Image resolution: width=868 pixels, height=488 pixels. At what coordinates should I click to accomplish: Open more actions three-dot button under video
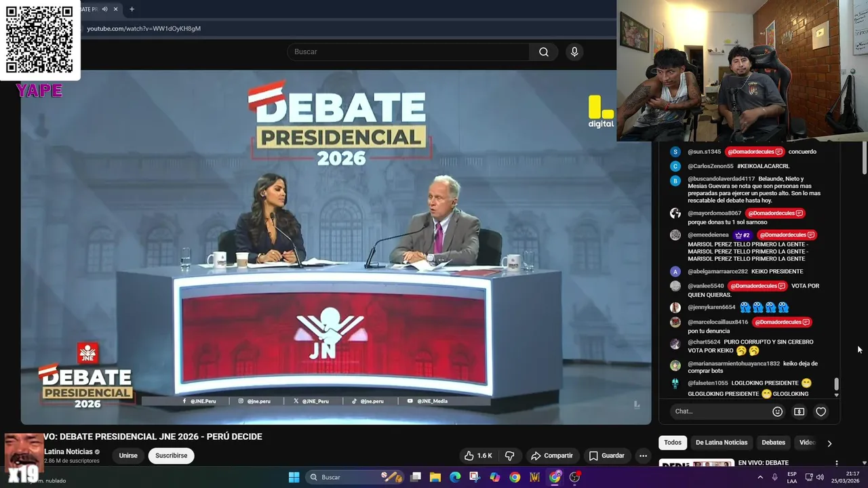click(643, 455)
